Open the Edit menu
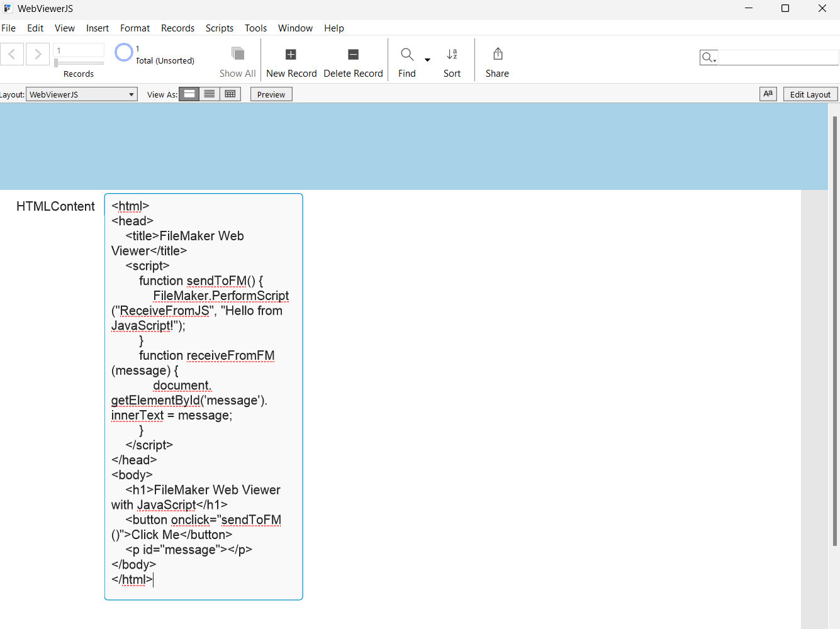The height and width of the screenshot is (629, 840). 35,28
